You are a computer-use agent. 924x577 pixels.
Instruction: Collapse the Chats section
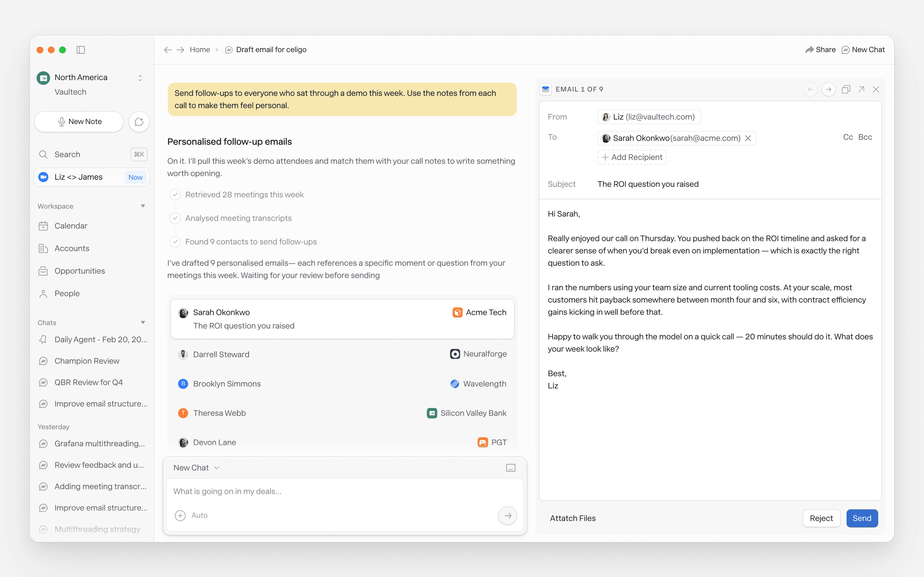point(143,322)
